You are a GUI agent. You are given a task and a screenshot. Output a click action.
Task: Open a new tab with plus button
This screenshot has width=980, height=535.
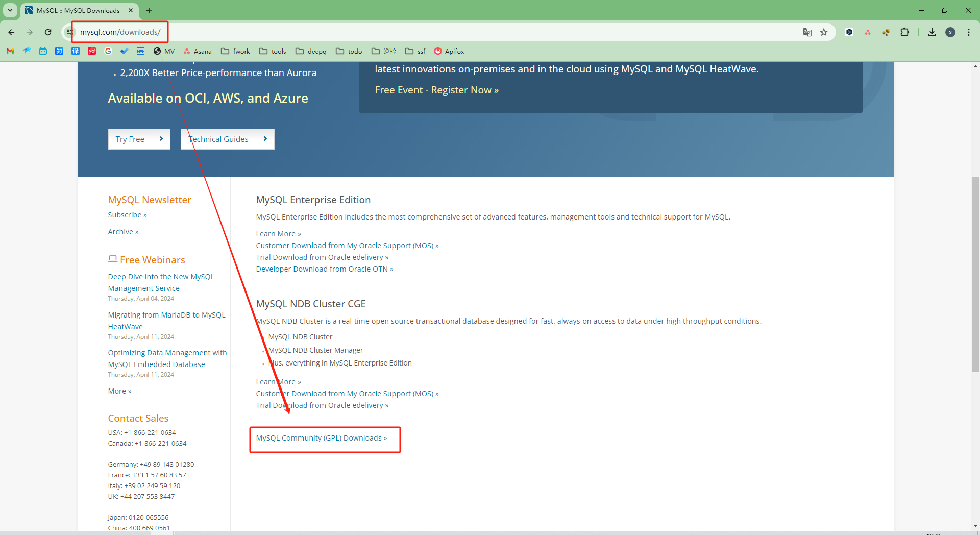pyautogui.click(x=149, y=10)
